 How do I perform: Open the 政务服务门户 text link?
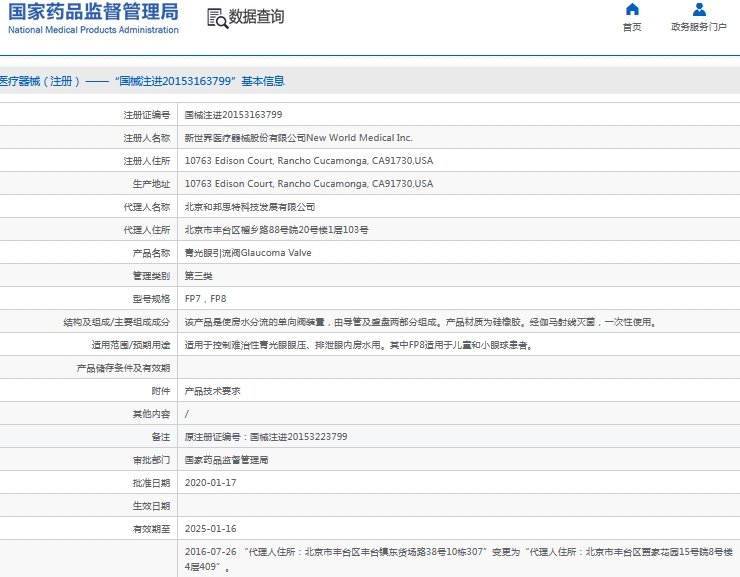click(699, 28)
